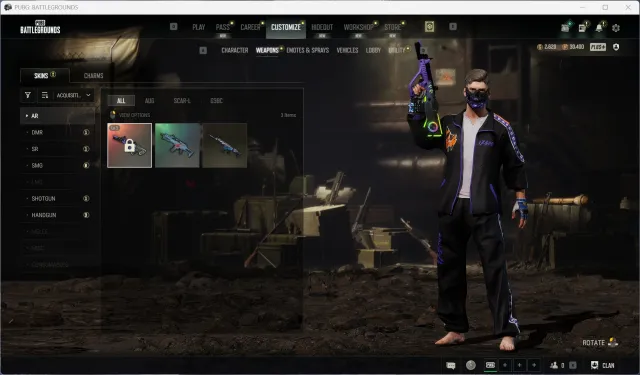The image size is (640, 375).
Task: Go to the Vehicles customization tab
Action: (347, 50)
